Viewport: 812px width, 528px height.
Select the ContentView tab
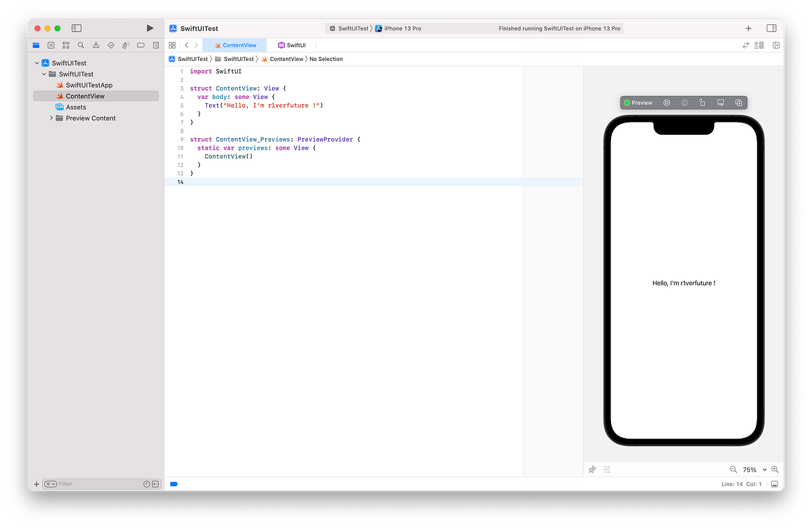click(235, 45)
